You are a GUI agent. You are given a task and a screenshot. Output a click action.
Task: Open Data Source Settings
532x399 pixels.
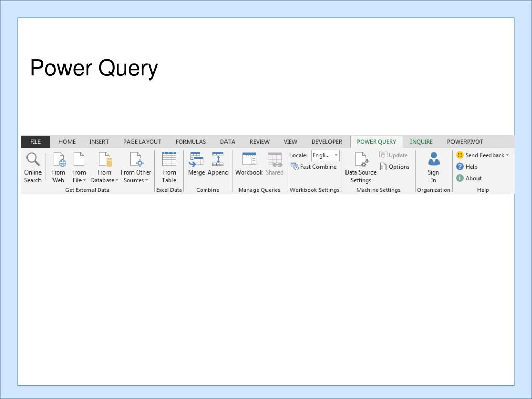coord(361,168)
